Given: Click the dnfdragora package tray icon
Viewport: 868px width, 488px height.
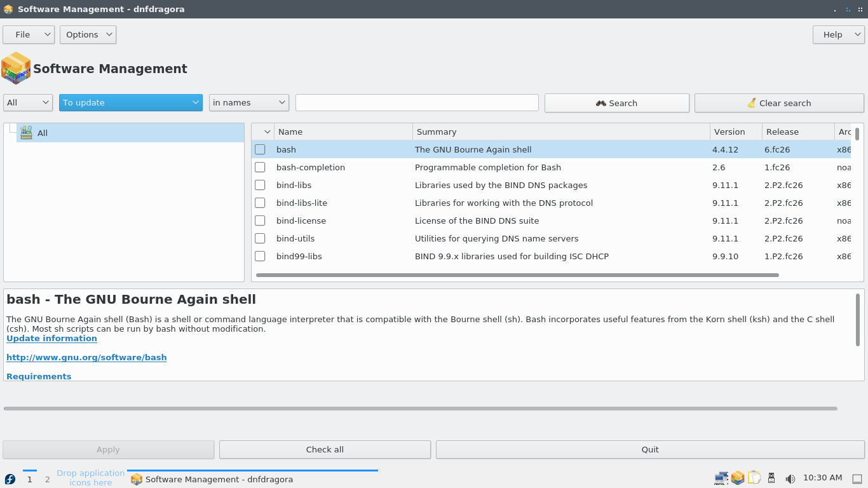Looking at the screenshot, I should tap(738, 478).
